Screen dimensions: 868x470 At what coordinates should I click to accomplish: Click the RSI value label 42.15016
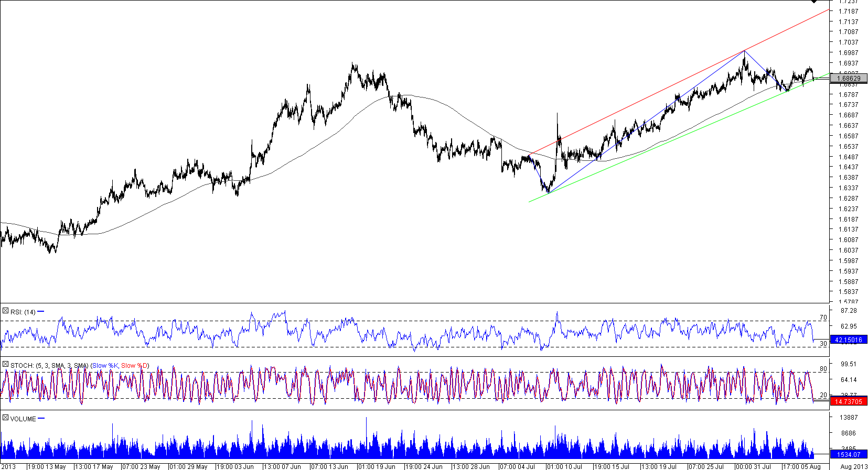(x=849, y=340)
